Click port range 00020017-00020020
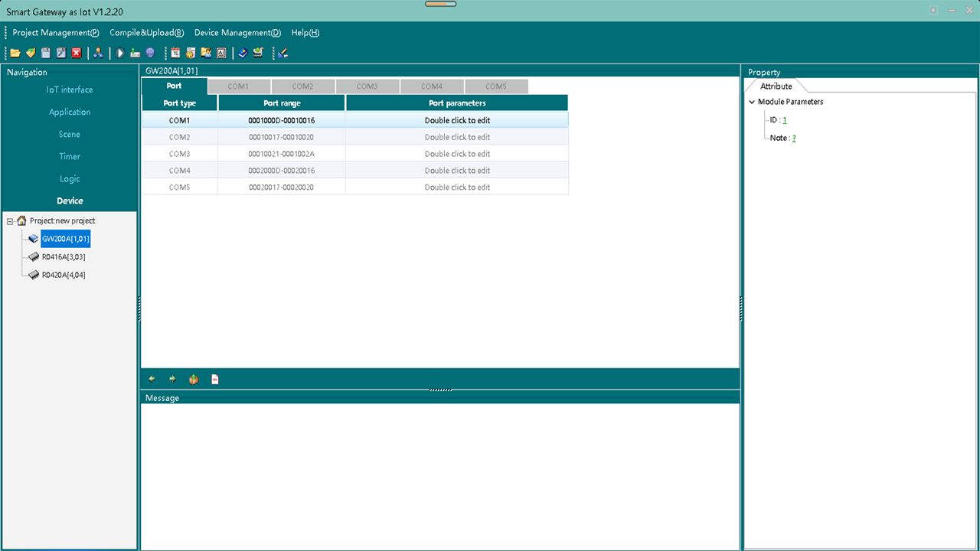 click(x=282, y=187)
